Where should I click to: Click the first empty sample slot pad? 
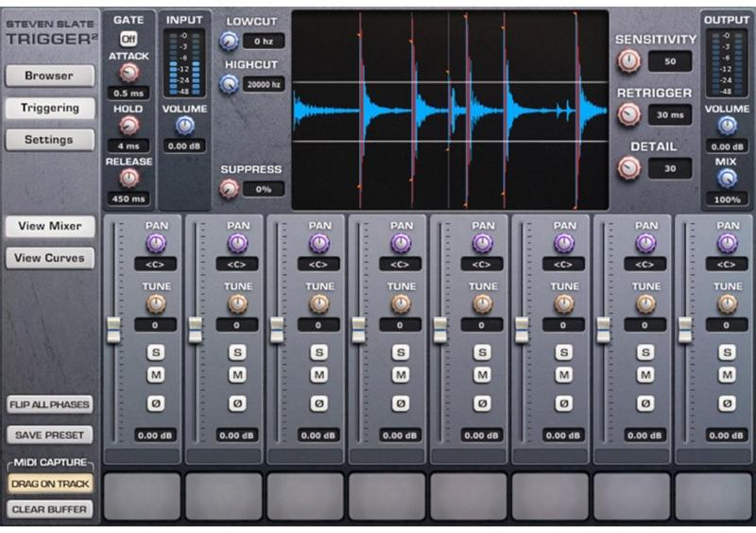point(143,496)
